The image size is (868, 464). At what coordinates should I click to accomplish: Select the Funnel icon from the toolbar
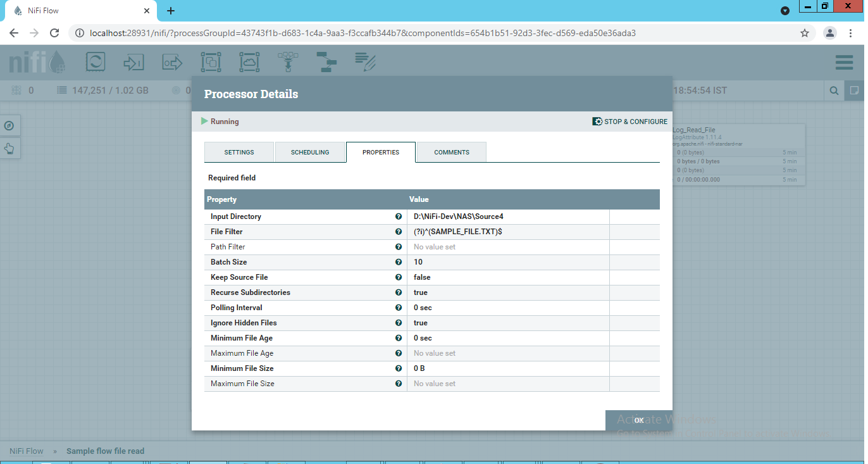click(x=287, y=62)
